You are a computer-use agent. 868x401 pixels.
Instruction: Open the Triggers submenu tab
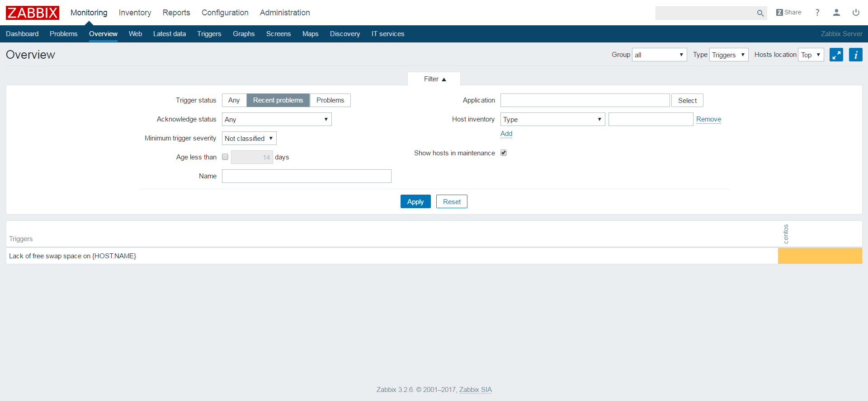pos(209,34)
